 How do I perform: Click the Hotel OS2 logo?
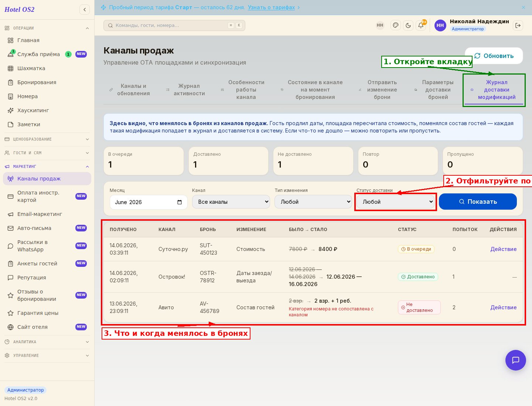20,10
